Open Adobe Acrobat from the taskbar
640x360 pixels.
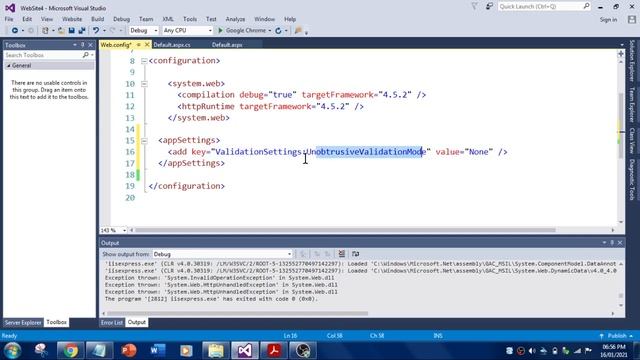pyautogui.click(x=273, y=351)
